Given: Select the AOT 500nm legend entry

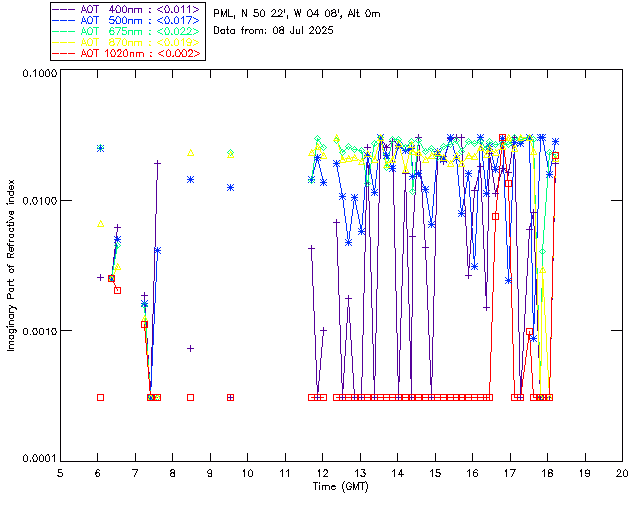Looking at the screenshot, I should click(x=127, y=19).
